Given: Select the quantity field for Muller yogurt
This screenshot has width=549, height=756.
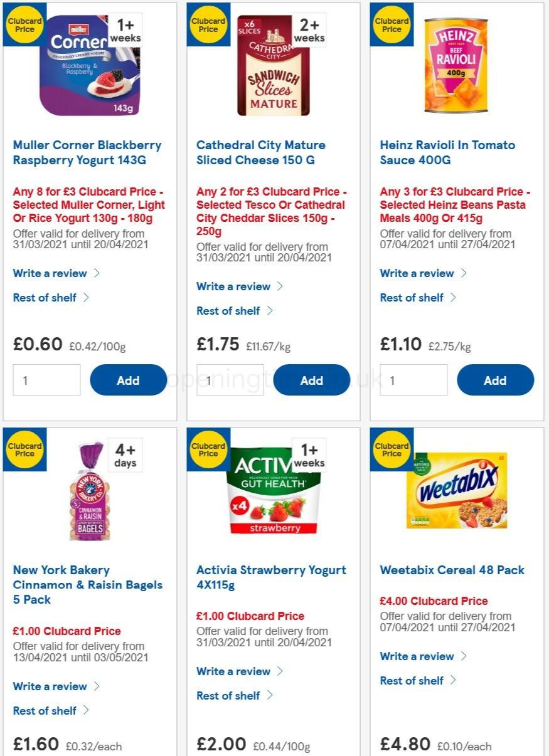Looking at the screenshot, I should coord(46,380).
